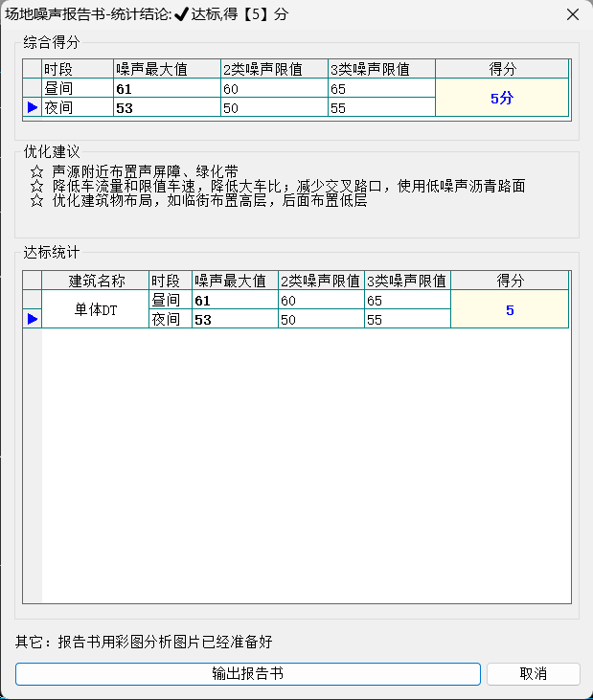The height and width of the screenshot is (700, 593).
Task: Click 3类噪声限值 header in 达标统计 table
Action: 406,281
